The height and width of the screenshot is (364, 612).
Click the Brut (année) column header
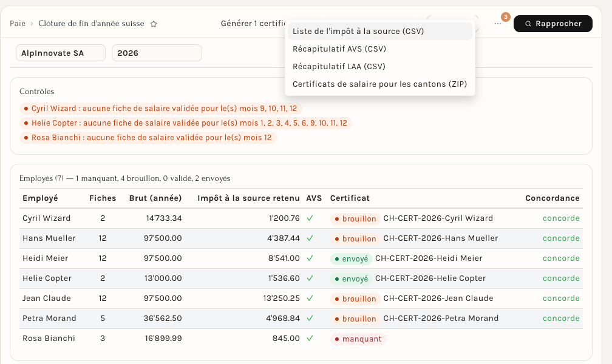[x=155, y=198]
